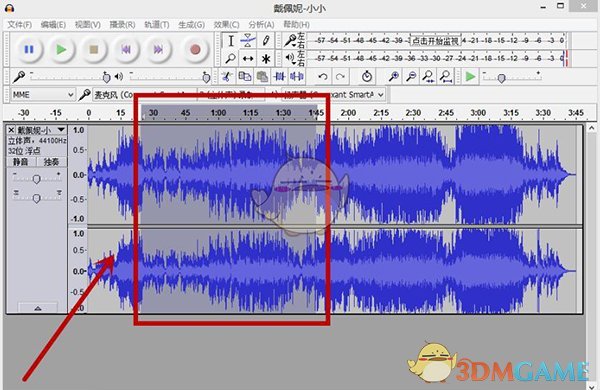Redo the last action
The height and width of the screenshot is (390, 600).
[340, 77]
